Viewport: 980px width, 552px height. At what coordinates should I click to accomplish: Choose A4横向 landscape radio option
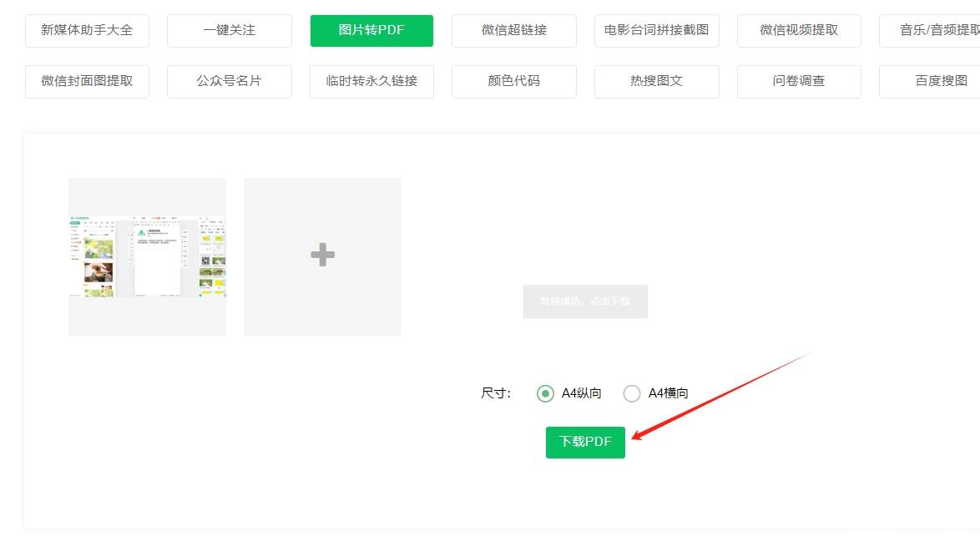point(632,393)
